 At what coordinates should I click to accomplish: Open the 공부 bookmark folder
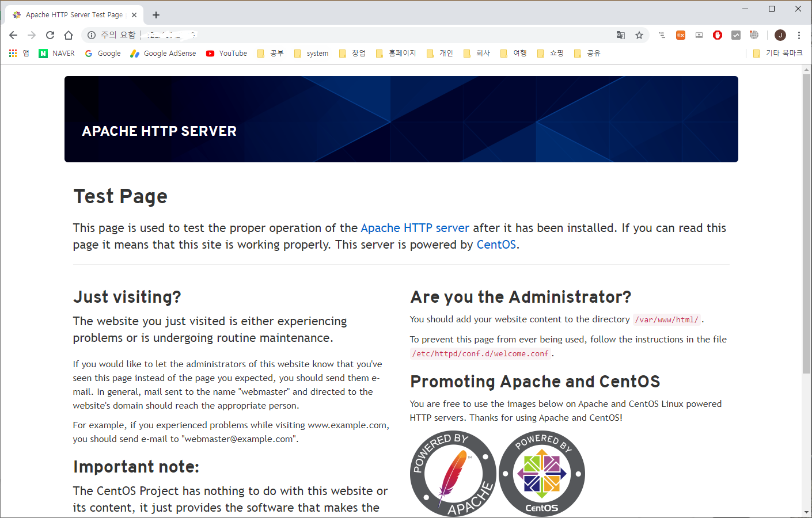tap(270, 53)
